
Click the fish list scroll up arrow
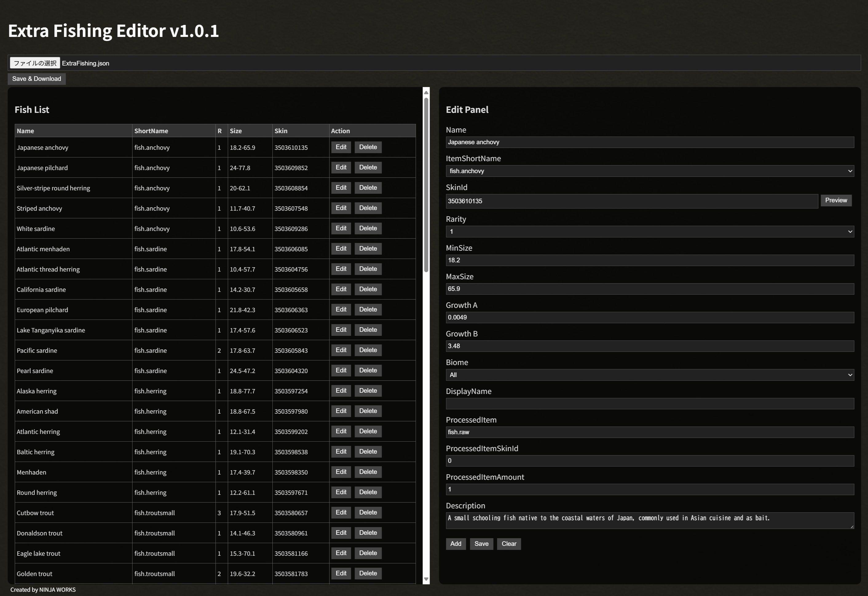tap(426, 93)
